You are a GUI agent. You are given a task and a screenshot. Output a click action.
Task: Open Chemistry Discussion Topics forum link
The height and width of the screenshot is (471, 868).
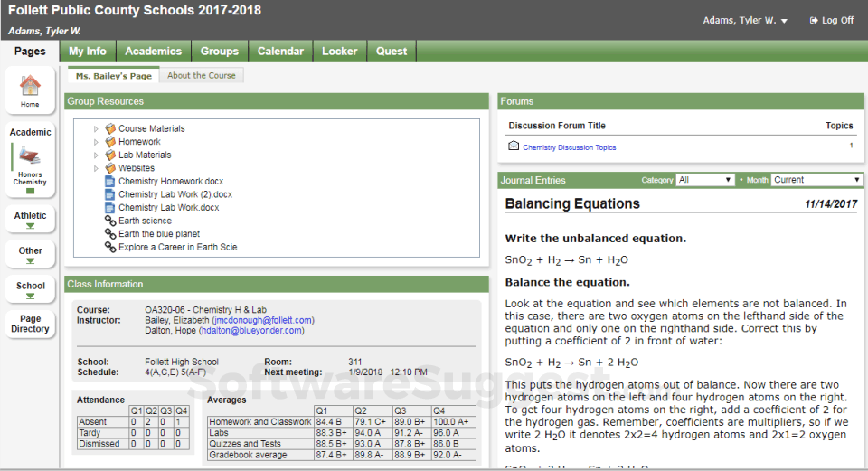(569, 147)
